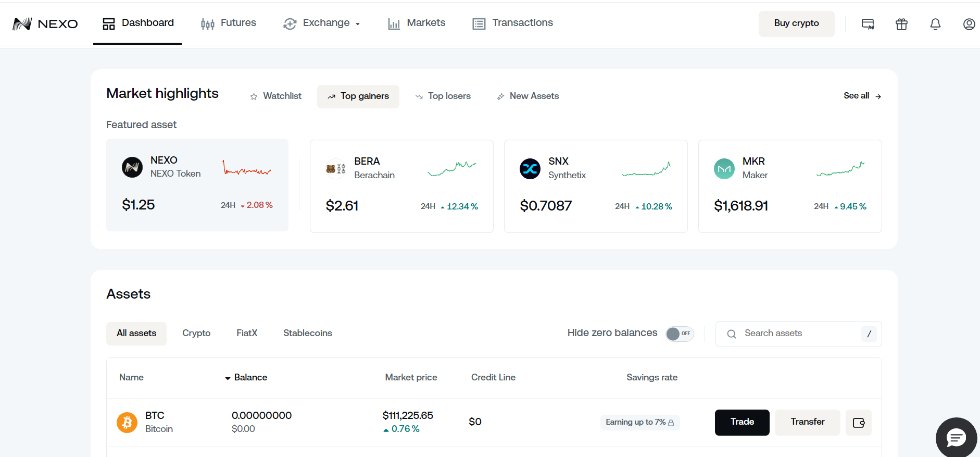This screenshot has width=980, height=457.
Task: Click the Savings rate column header
Action: tap(652, 378)
